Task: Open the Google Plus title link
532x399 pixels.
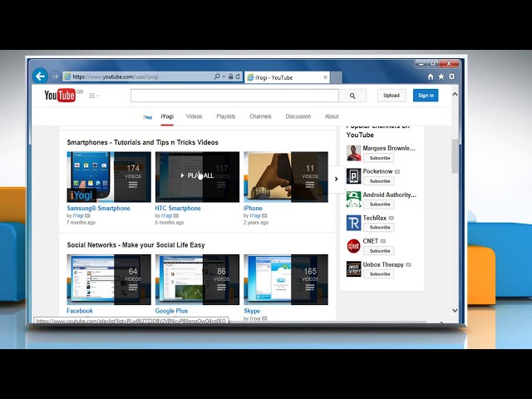Action: pyautogui.click(x=171, y=311)
